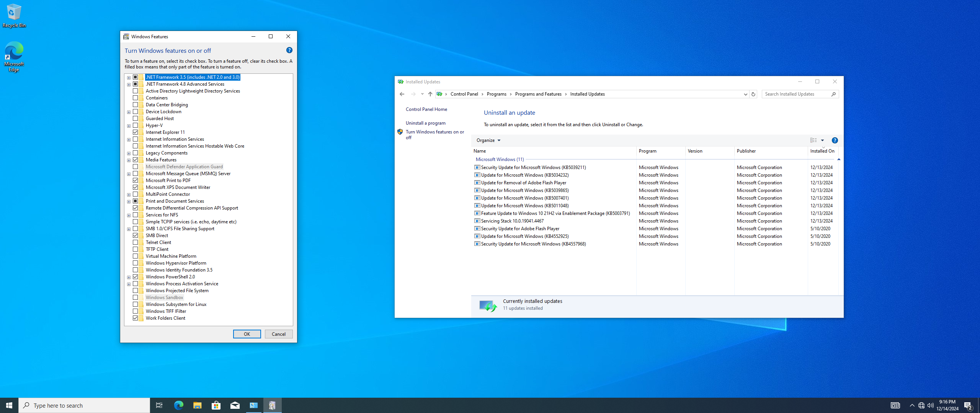The height and width of the screenshot is (413, 980).
Task: Show hidden system tray icons
Action: (912, 405)
